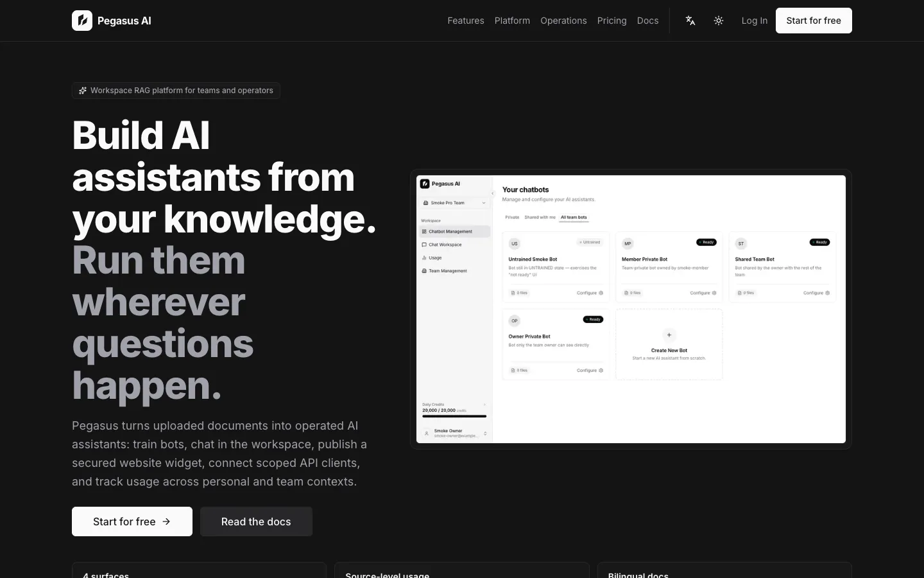Click the arrow on Start for free button
Image resolution: width=924 pixels, height=578 pixels.
click(166, 521)
